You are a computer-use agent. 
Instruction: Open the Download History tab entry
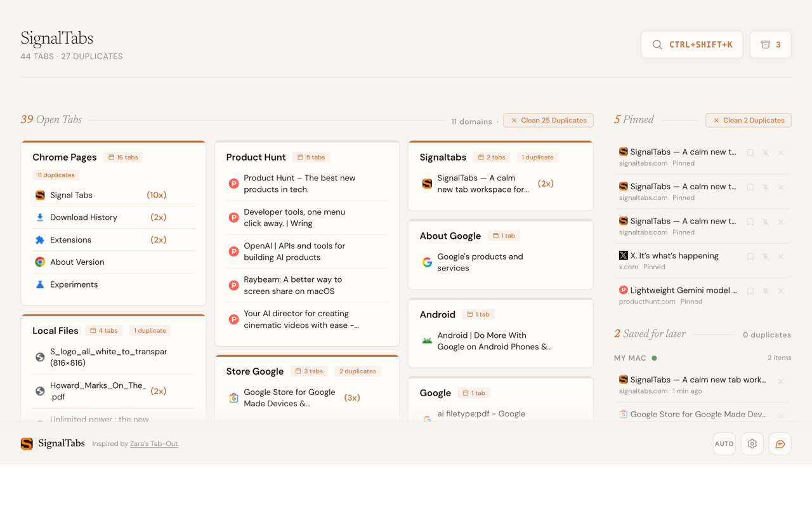point(114,217)
